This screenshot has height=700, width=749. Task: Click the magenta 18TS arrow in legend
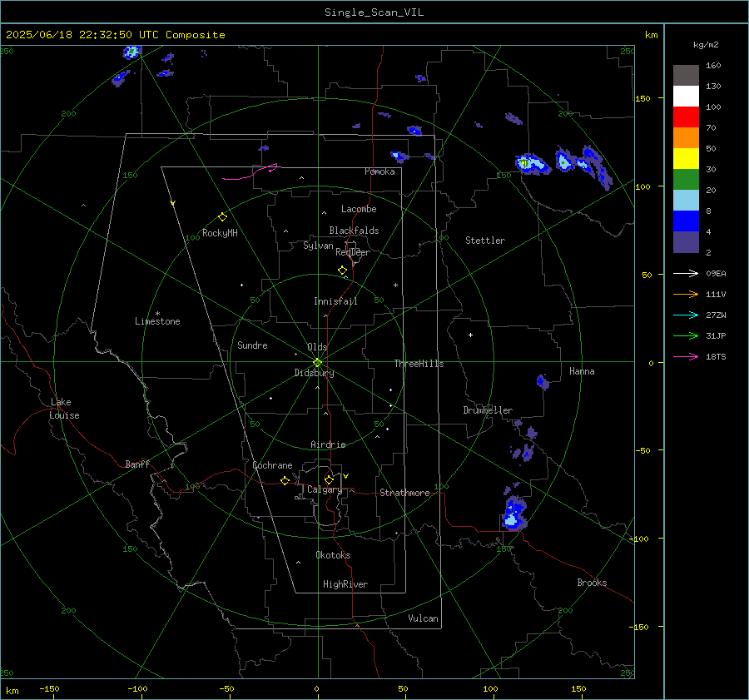click(686, 356)
